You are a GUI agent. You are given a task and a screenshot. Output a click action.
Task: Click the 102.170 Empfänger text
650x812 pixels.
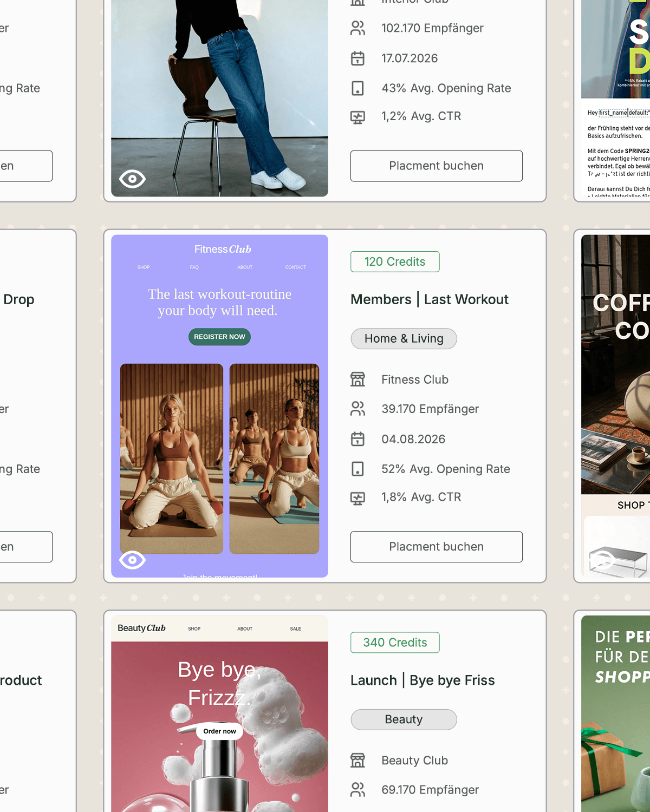[x=432, y=28]
